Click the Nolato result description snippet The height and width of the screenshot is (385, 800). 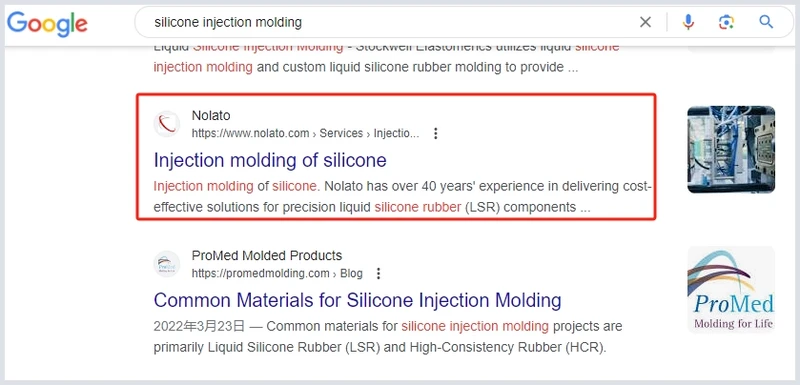403,197
